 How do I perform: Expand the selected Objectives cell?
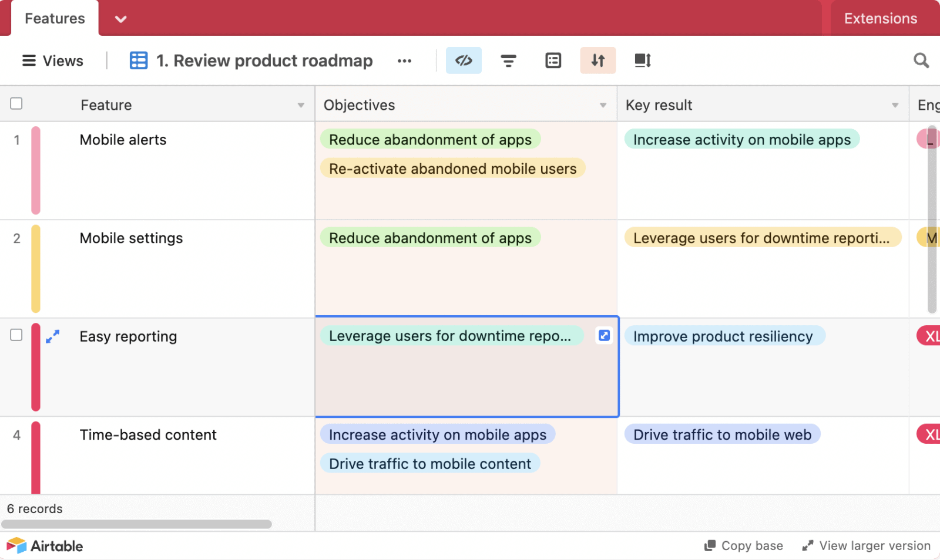604,335
